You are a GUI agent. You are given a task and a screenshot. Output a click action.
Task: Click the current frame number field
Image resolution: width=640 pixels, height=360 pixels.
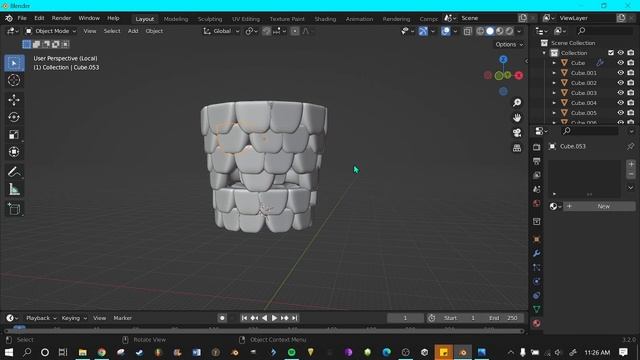coord(405,318)
